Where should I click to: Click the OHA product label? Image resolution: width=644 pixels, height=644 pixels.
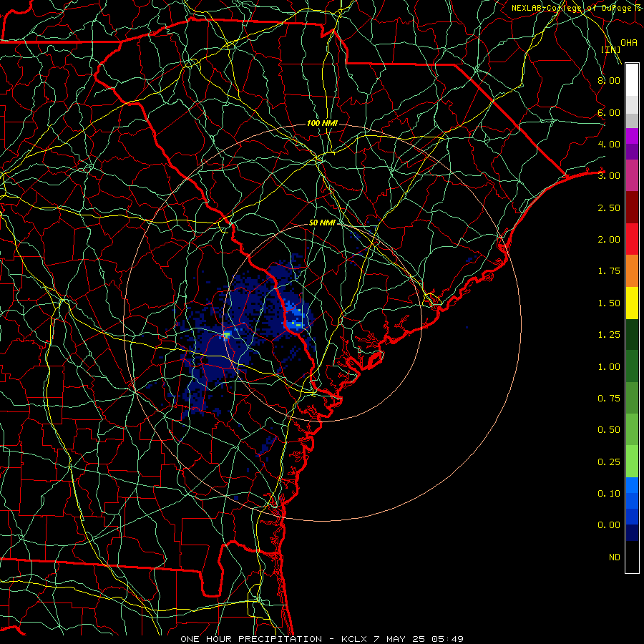click(x=629, y=43)
